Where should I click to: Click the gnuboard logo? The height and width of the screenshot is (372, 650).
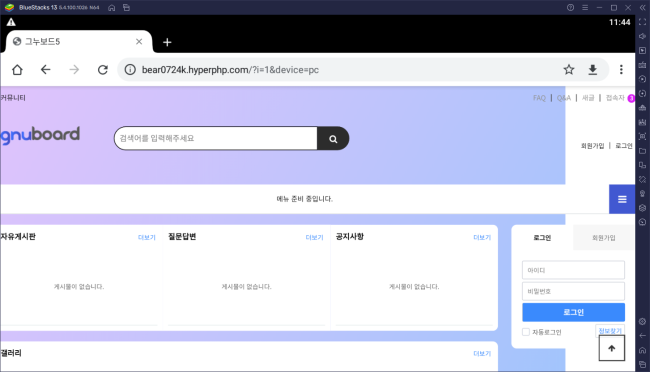pyautogui.click(x=40, y=135)
